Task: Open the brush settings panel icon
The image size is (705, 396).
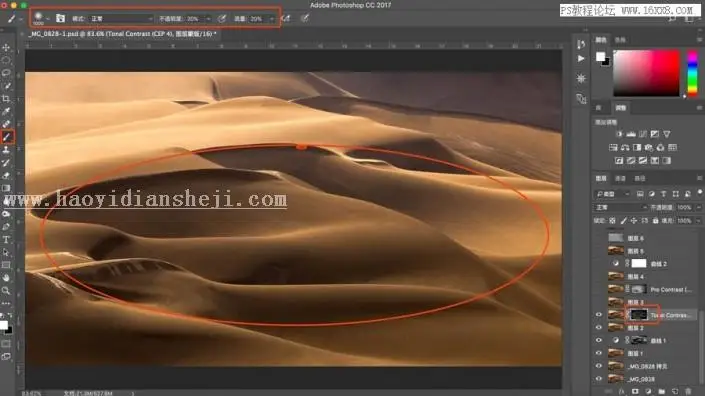Action: tap(61, 18)
